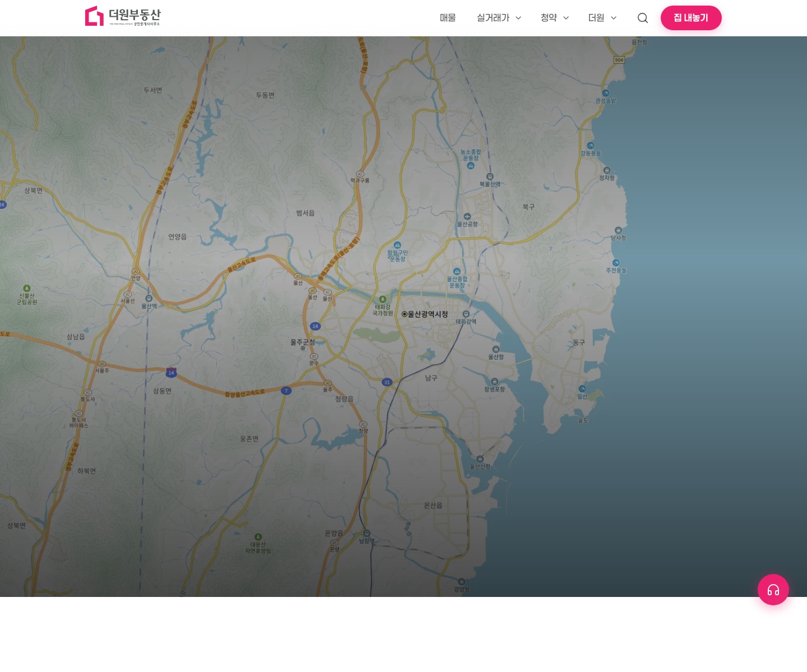Image resolution: width=807 pixels, height=672 pixels.
Task: Open the 매물 menu item
Action: (448, 18)
